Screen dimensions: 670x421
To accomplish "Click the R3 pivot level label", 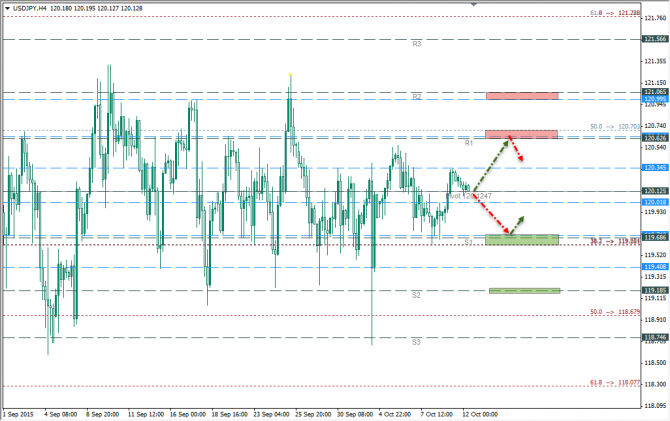I will coord(417,44).
